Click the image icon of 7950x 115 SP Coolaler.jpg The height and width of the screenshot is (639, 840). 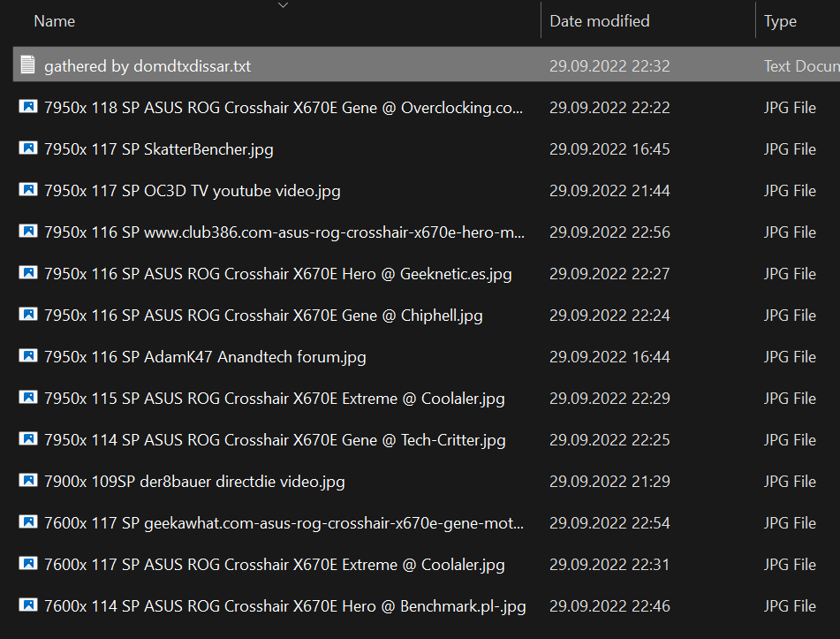tap(28, 397)
